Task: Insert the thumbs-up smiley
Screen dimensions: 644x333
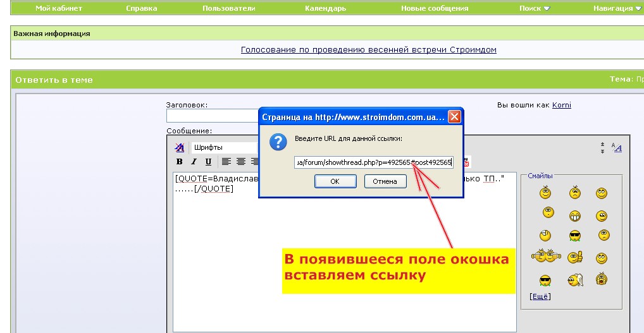Action: 575,258
